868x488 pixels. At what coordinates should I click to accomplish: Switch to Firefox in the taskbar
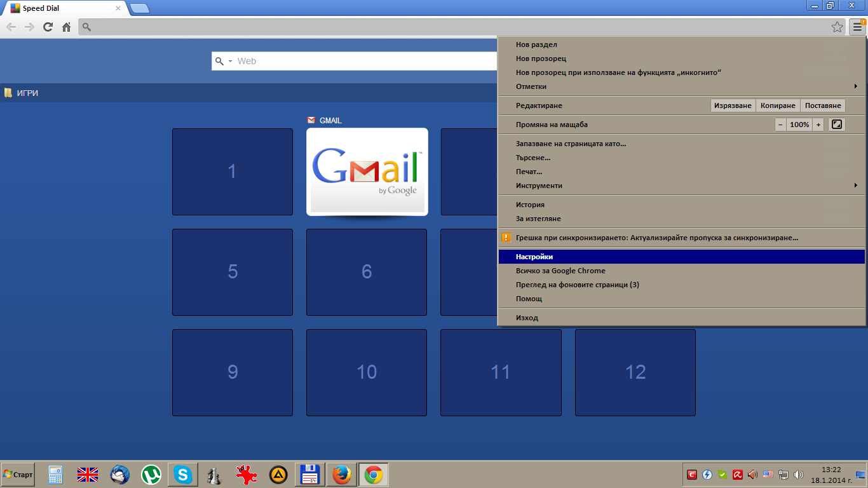click(342, 475)
